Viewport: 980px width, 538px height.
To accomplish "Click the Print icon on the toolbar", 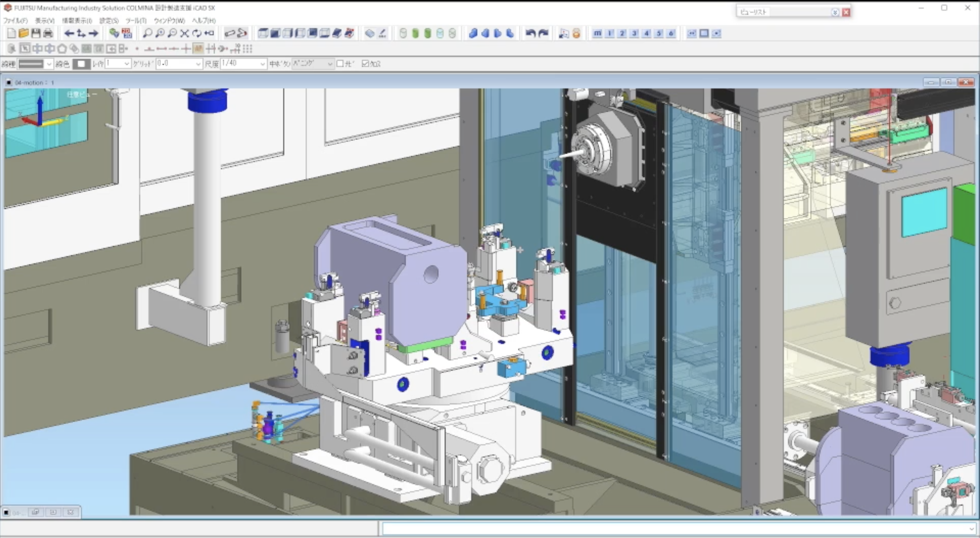I will (48, 33).
